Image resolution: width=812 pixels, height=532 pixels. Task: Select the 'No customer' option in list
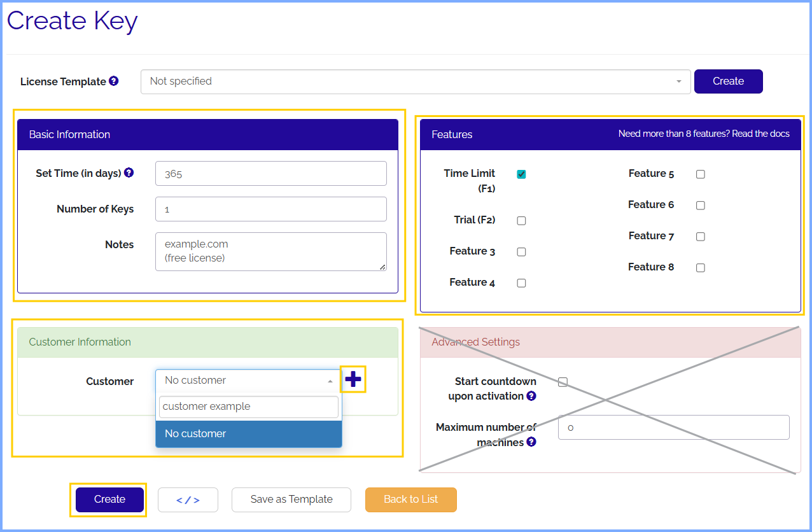[248, 433]
